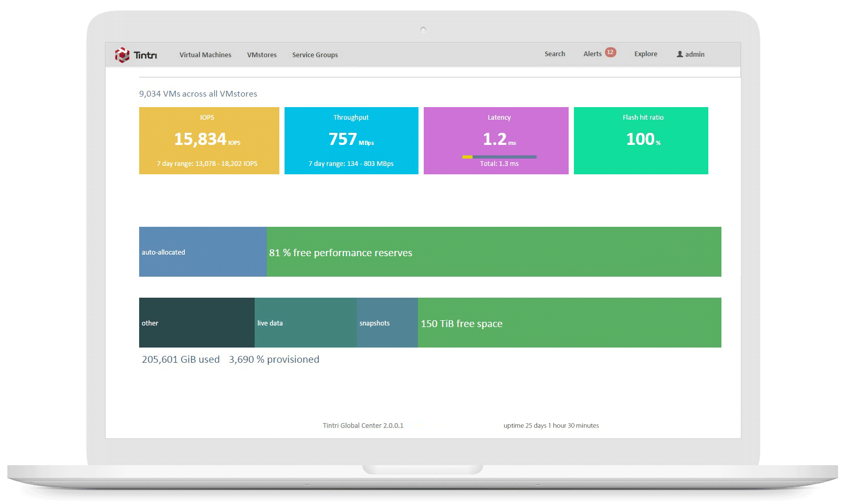Click '3,690 % provisioned' text
Screen dimensions: 848x504
click(274, 359)
